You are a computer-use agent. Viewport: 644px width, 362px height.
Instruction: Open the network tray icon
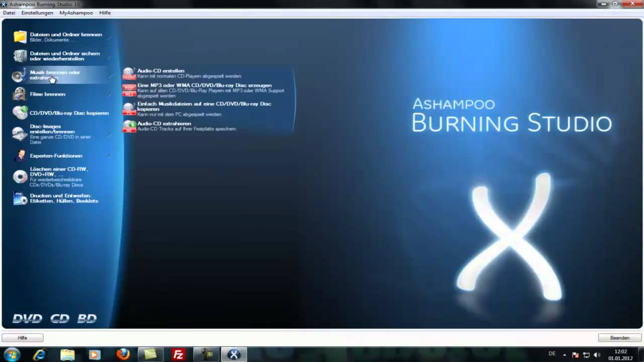pos(586,354)
